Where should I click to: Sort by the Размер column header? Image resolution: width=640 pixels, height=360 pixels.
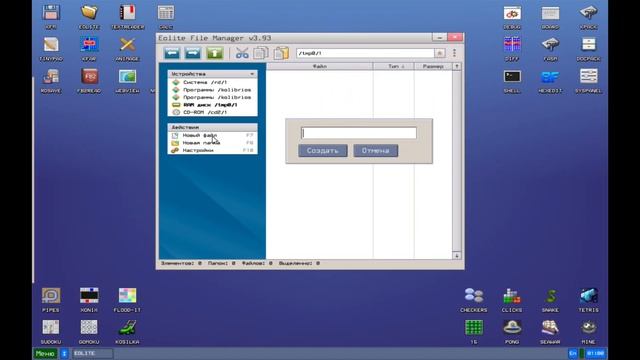pos(433,66)
